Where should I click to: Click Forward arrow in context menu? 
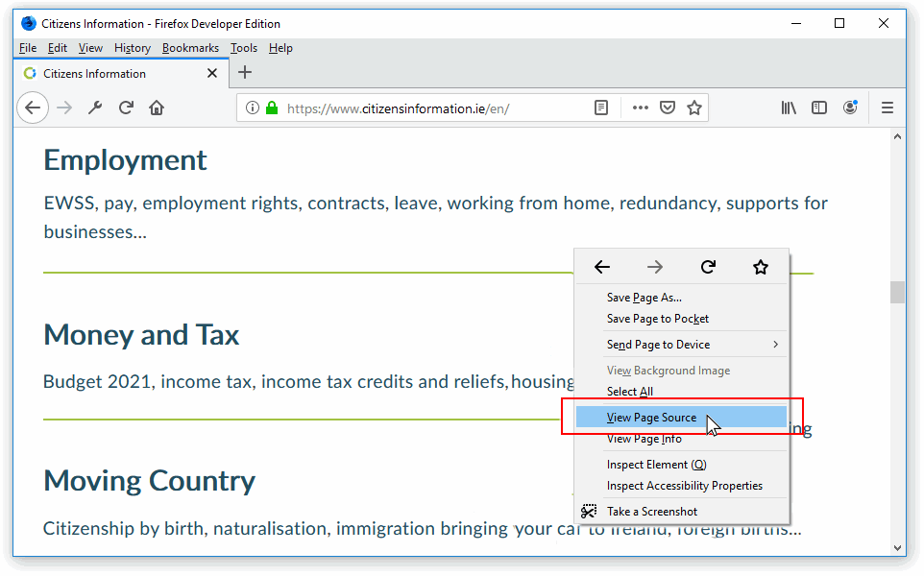tap(655, 268)
